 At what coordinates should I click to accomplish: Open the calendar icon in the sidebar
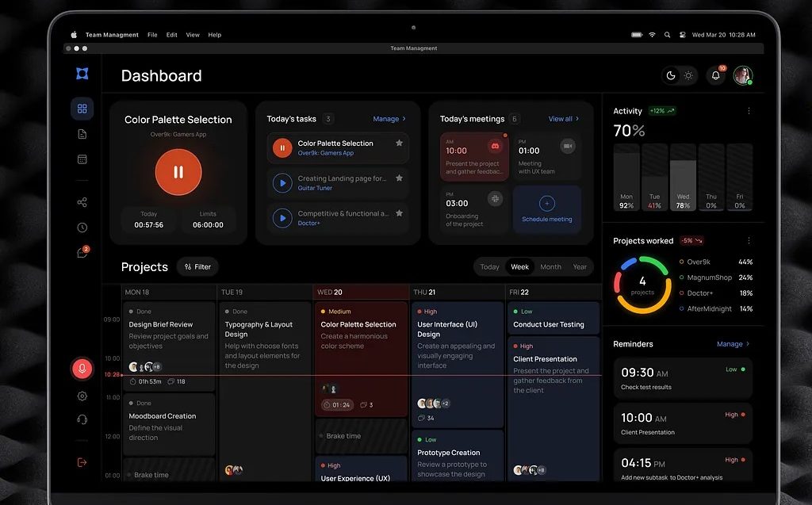82,159
